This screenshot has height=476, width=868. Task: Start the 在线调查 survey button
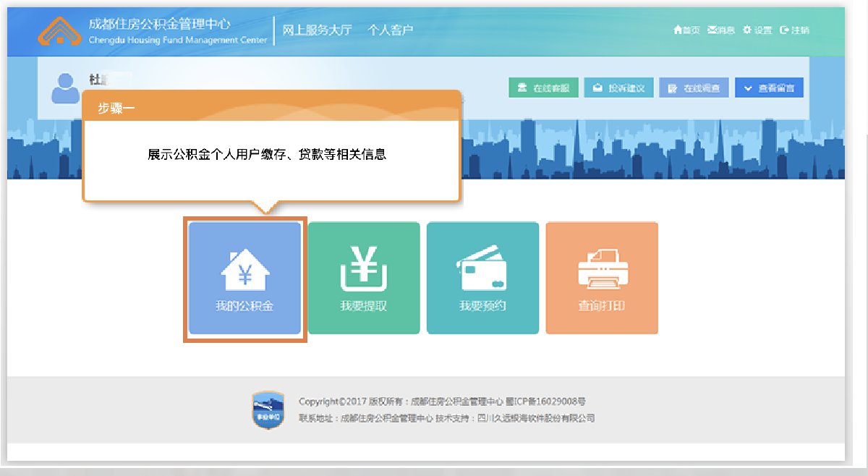pos(694,88)
